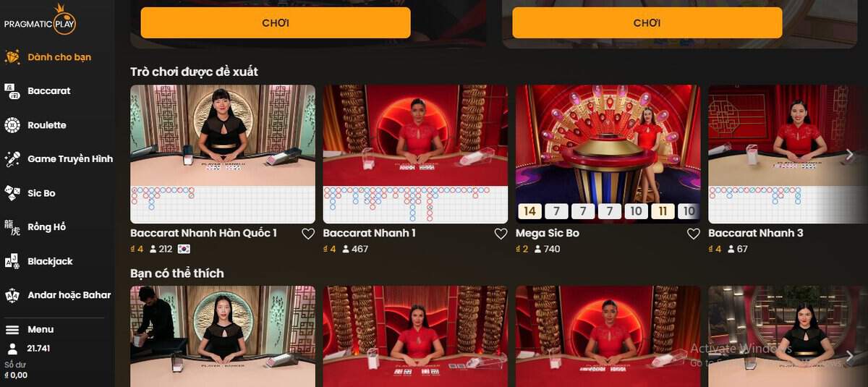Select the Baccarat cards icon in sidebar
The height and width of the screenshot is (387, 868).
tap(12, 91)
